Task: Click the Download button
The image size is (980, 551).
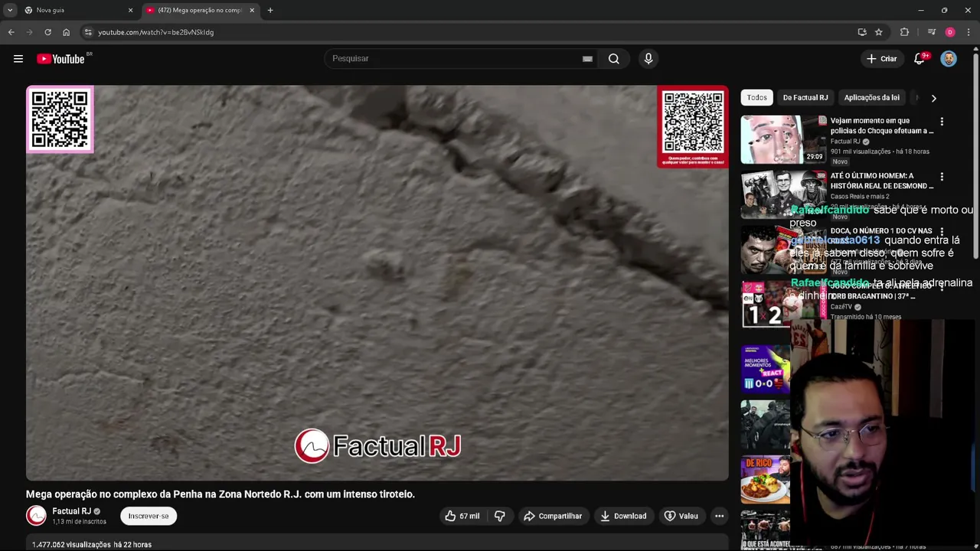Action: coord(623,516)
